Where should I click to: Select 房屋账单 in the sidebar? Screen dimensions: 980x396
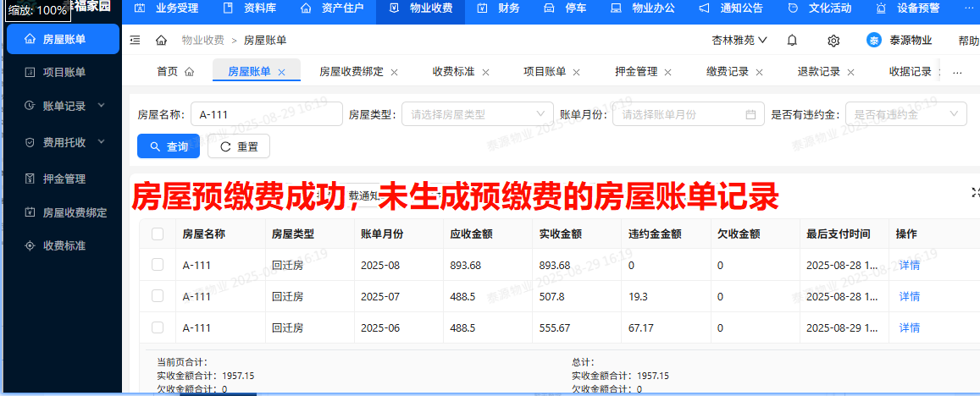[64, 40]
